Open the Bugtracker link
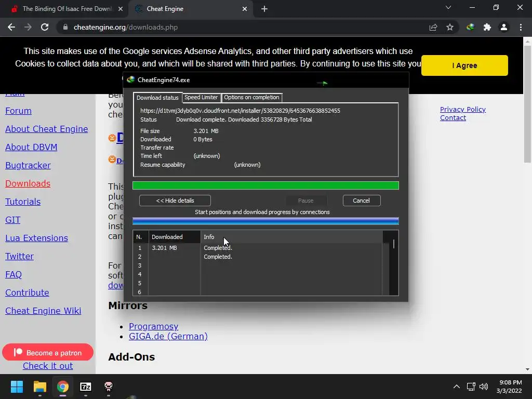Image resolution: width=532 pixels, height=399 pixels. (28, 165)
